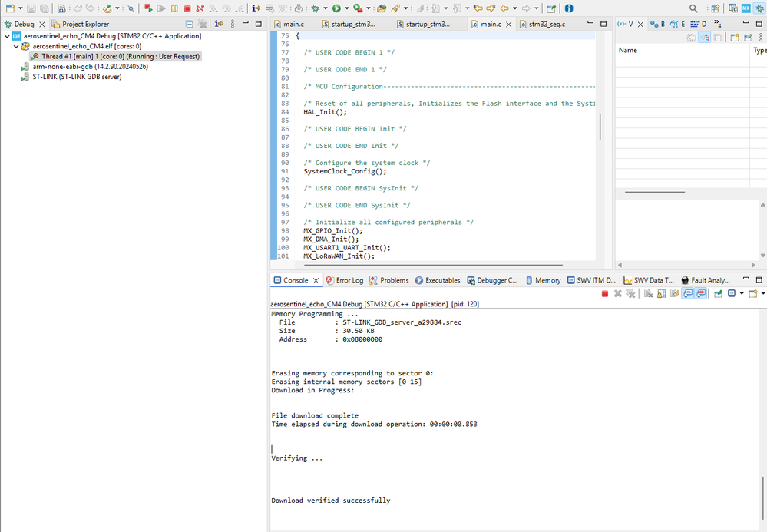The width and height of the screenshot is (767, 532).
Task: Click the editor vertical scrollbar thumb
Action: click(x=600, y=127)
